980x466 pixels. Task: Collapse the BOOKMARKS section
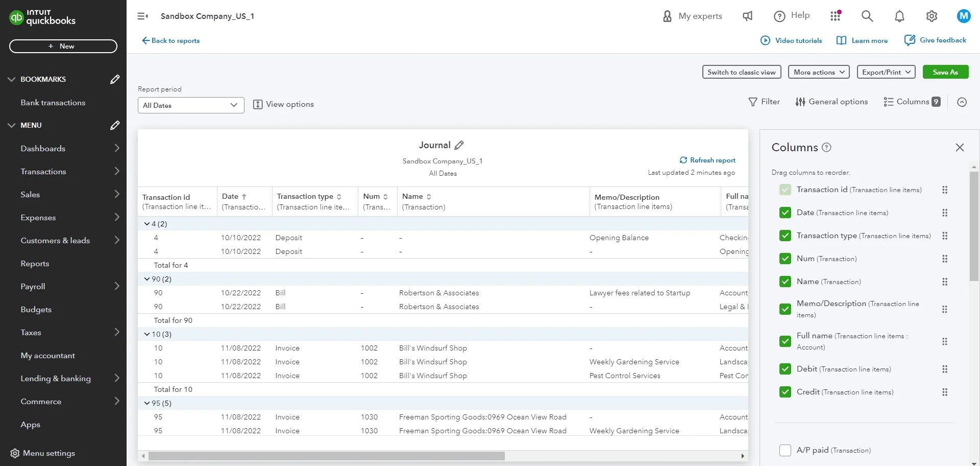tap(12, 79)
